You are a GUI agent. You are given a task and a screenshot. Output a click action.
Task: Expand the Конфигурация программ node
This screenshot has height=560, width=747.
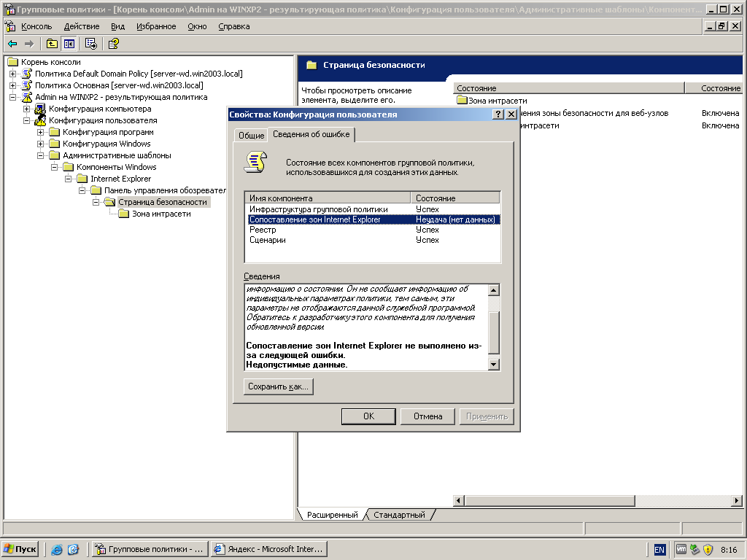(x=41, y=133)
